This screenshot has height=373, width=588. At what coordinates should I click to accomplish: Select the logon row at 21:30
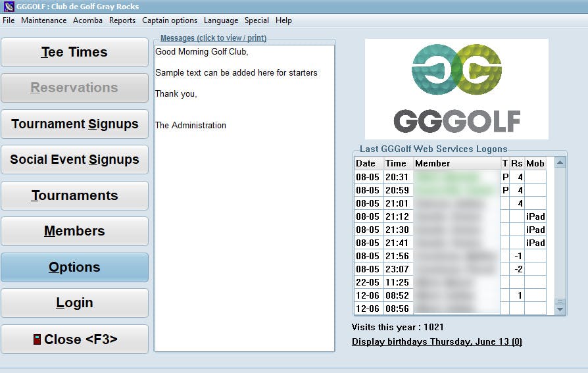click(450, 230)
